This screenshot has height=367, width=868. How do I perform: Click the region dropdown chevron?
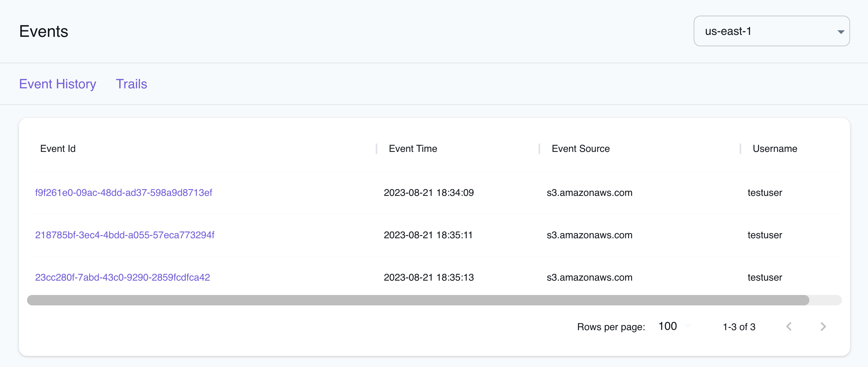click(841, 31)
